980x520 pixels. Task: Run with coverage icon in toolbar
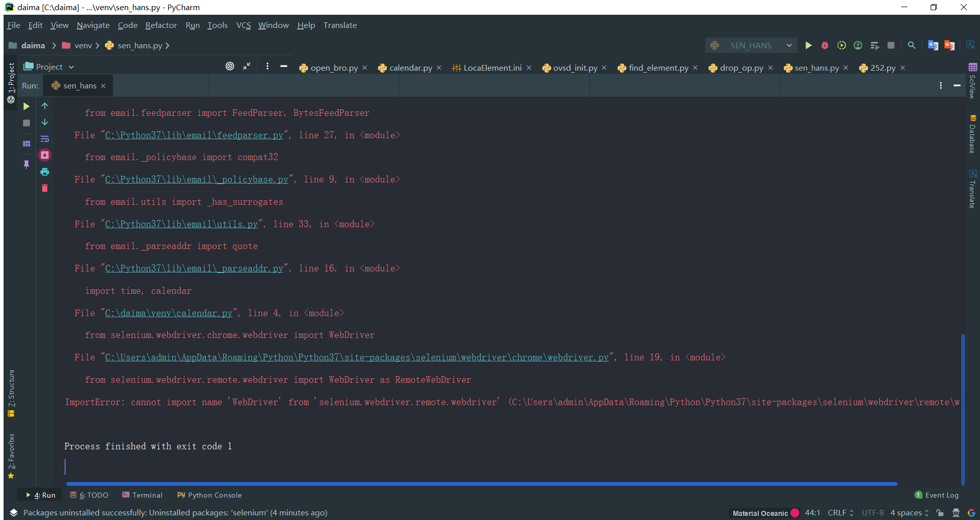click(x=842, y=45)
